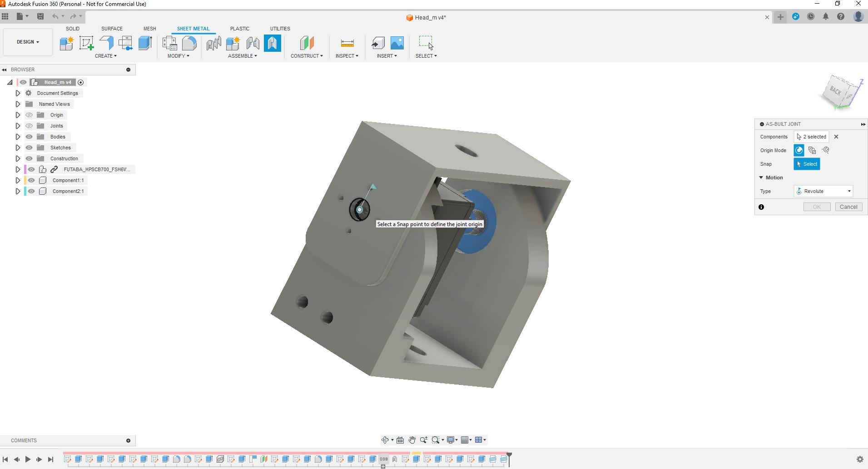Image resolution: width=868 pixels, height=469 pixels.
Task: Click the Window Selection tool icon
Action: click(426, 42)
